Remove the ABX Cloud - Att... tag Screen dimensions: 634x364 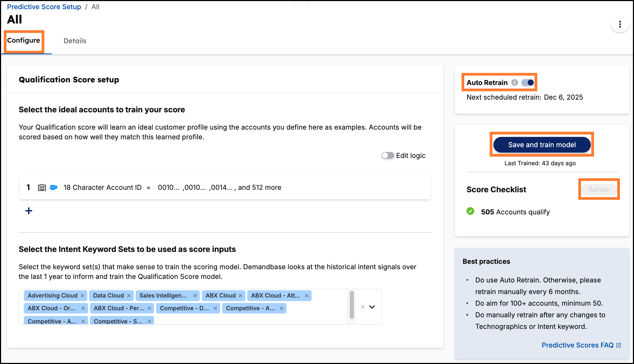point(307,296)
